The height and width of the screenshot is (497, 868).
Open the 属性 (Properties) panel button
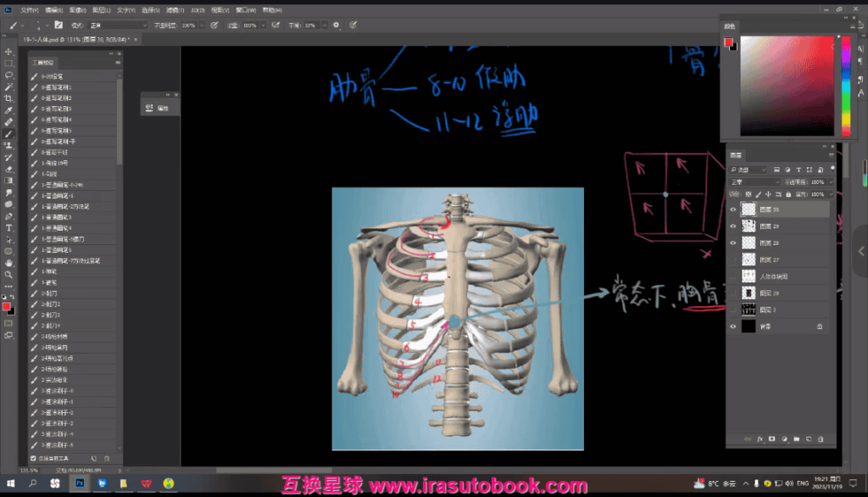click(159, 108)
